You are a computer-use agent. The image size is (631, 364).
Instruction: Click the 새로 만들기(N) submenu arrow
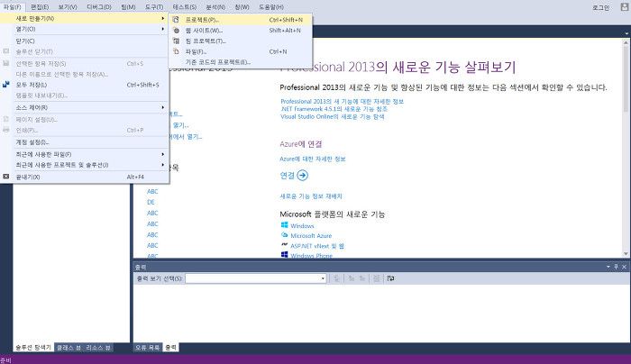(162, 19)
